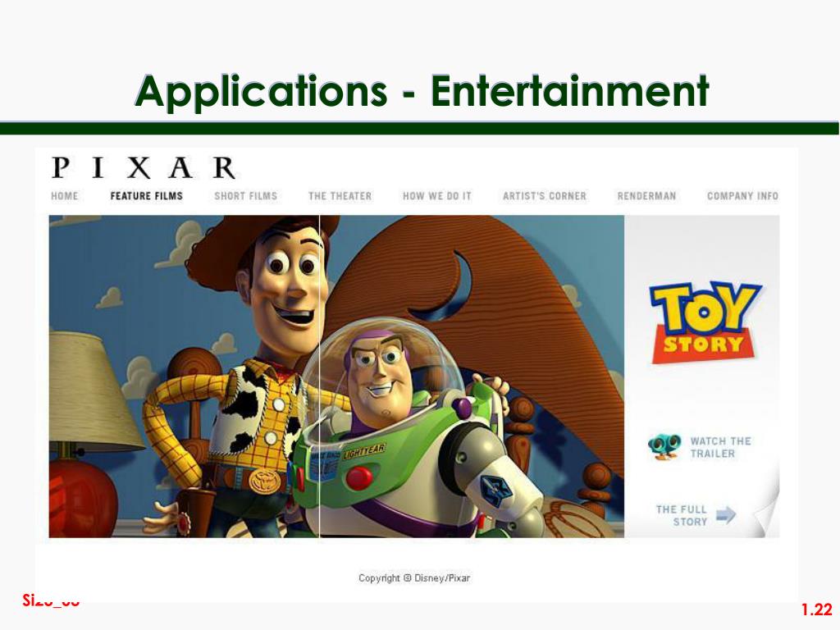This screenshot has height=630, width=840.
Task: Open How We Do It page
Action: click(437, 196)
